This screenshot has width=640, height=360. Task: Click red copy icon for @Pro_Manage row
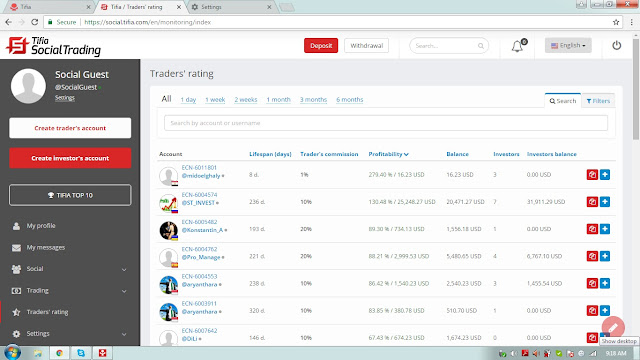click(592, 256)
